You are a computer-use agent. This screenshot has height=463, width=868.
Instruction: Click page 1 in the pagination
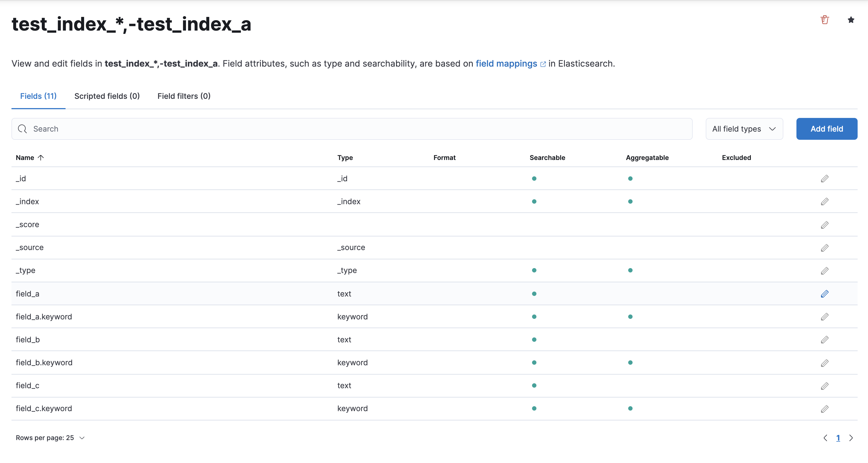pyautogui.click(x=838, y=438)
